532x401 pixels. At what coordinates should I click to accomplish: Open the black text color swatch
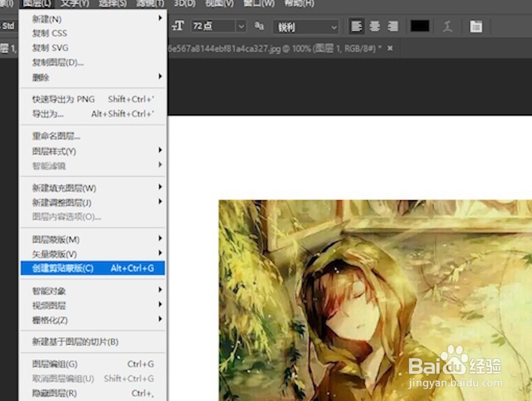coord(420,26)
